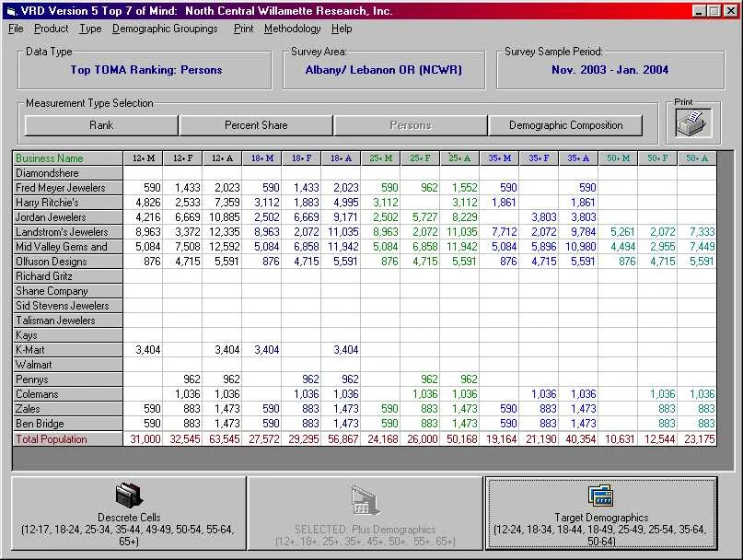This screenshot has height=560, width=743.
Task: Click the 63,545 total population cell
Action: [222, 439]
